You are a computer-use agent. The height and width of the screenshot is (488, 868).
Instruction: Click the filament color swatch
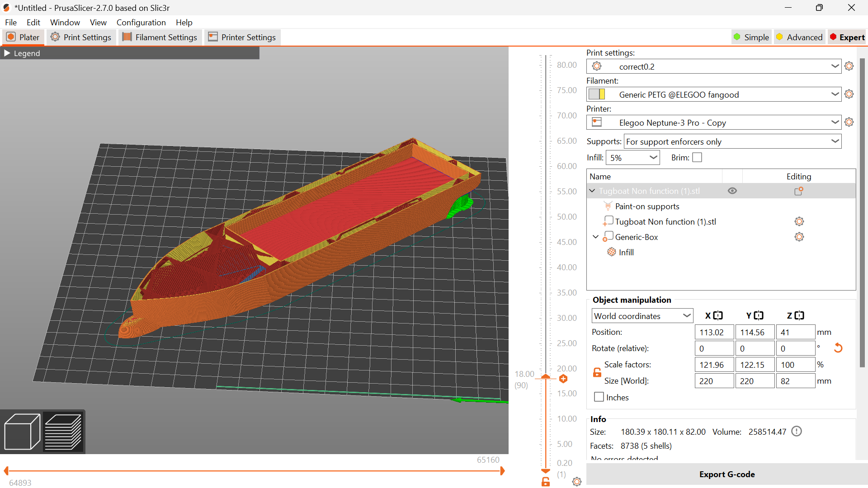[598, 94]
